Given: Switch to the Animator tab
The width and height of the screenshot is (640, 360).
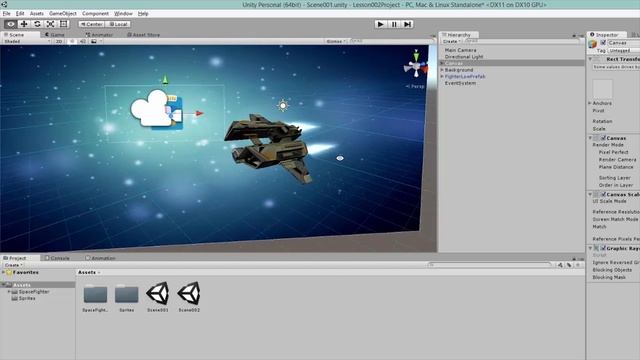Looking at the screenshot, I should pos(99,35).
